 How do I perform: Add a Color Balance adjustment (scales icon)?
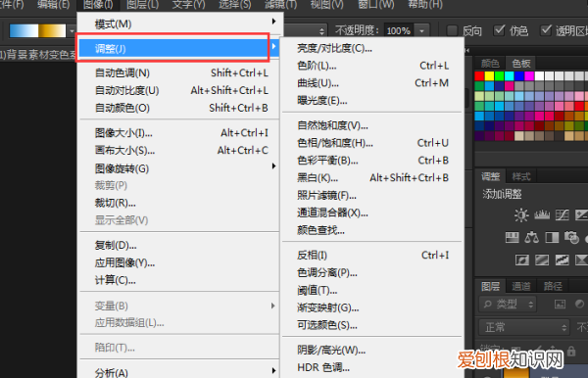pyautogui.click(x=532, y=238)
